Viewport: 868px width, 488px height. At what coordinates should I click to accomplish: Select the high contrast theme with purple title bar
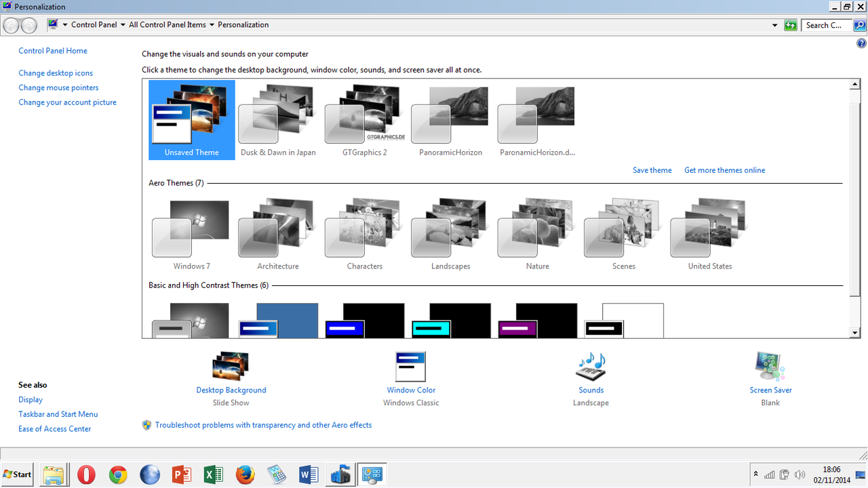pyautogui.click(x=537, y=321)
